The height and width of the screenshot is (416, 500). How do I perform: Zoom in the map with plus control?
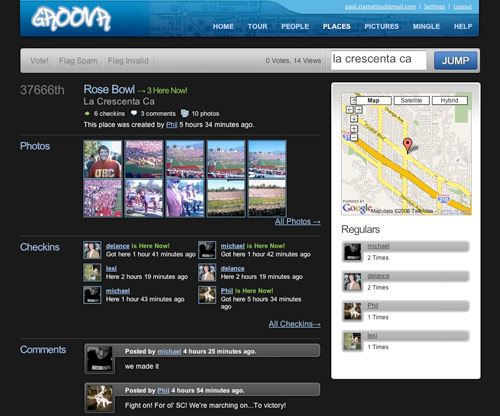(x=354, y=129)
